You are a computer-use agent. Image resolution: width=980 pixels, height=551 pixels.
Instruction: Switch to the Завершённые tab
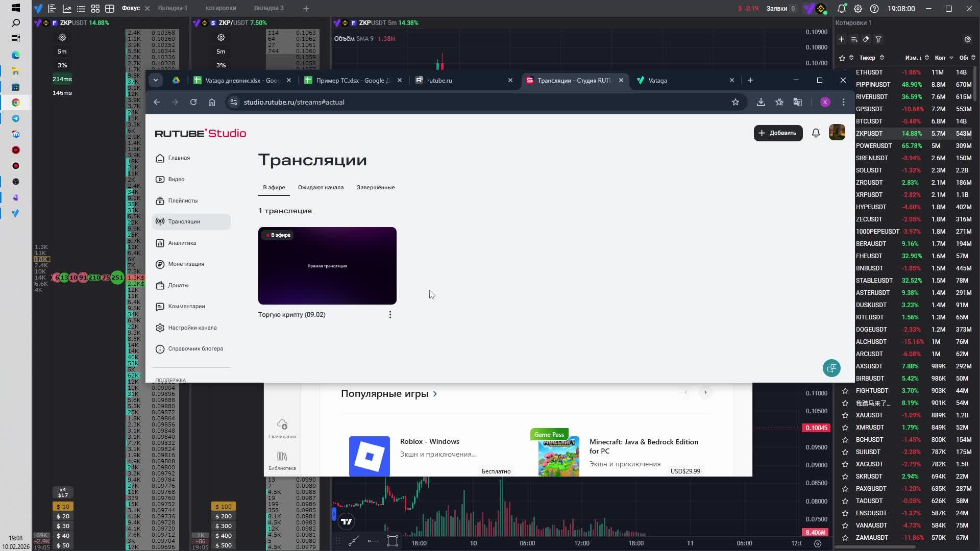[375, 187]
